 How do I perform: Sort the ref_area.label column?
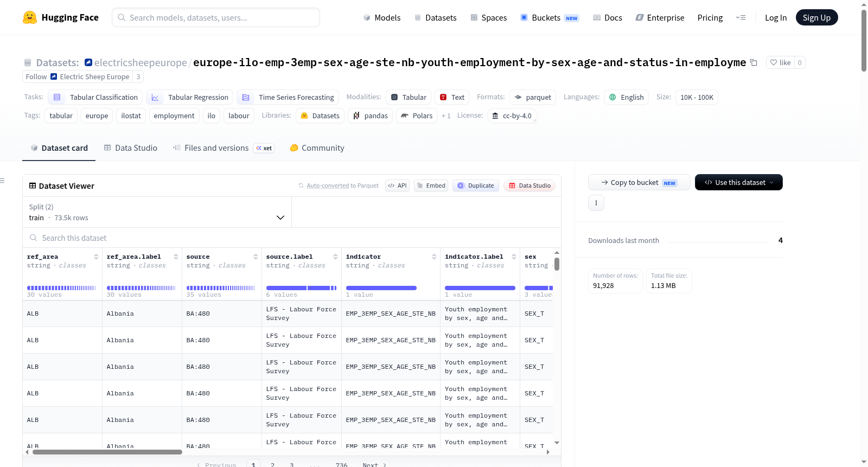point(176,257)
